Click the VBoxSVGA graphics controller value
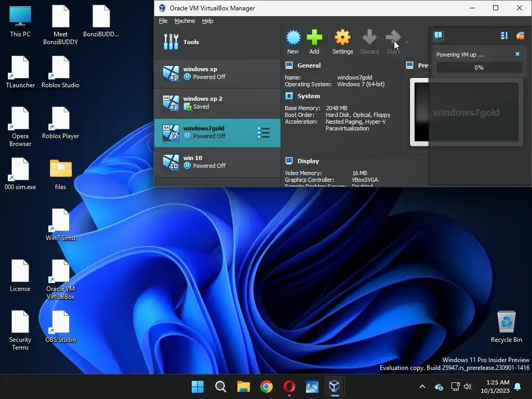 (x=365, y=180)
